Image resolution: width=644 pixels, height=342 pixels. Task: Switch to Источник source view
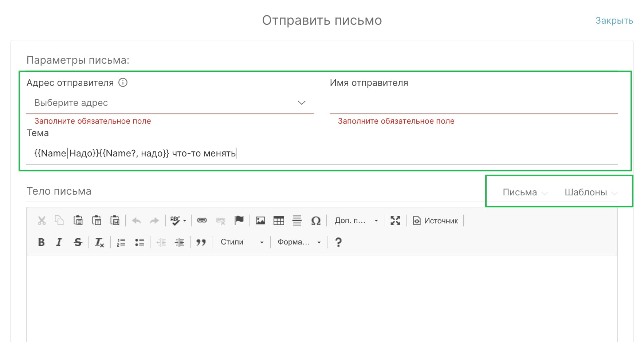pos(435,220)
